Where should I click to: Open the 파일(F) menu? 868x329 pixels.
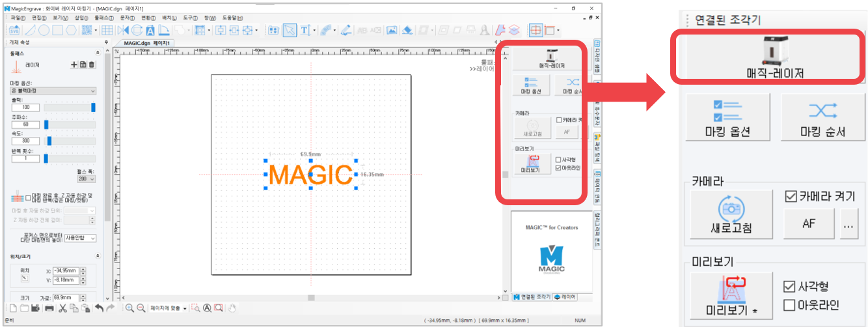tap(18, 18)
